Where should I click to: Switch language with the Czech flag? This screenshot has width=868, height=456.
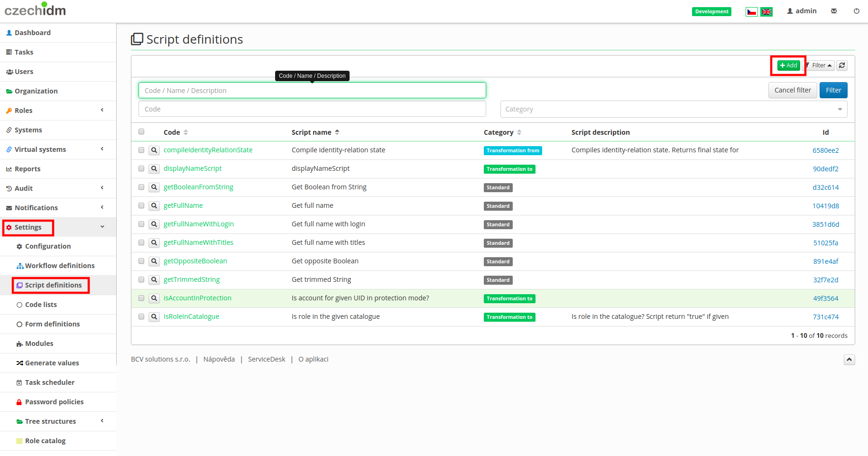coord(751,11)
